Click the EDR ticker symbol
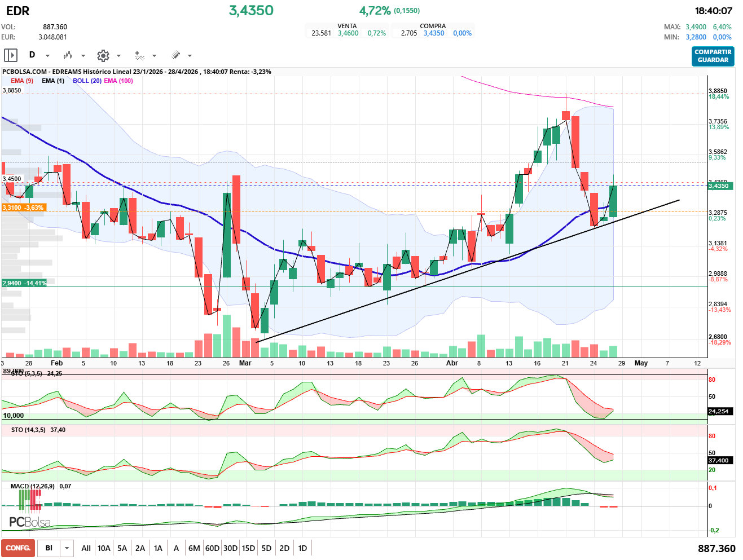This screenshot has height=560, width=743. point(17,11)
